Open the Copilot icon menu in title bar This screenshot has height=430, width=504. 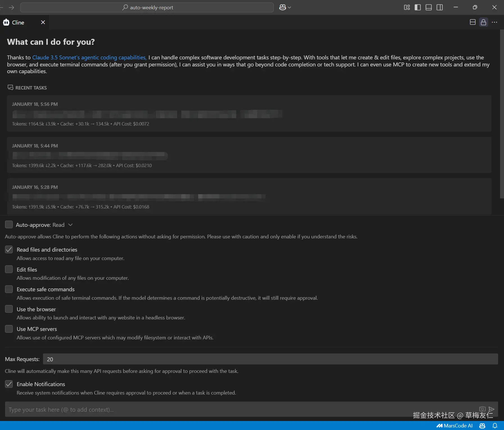[x=285, y=8]
